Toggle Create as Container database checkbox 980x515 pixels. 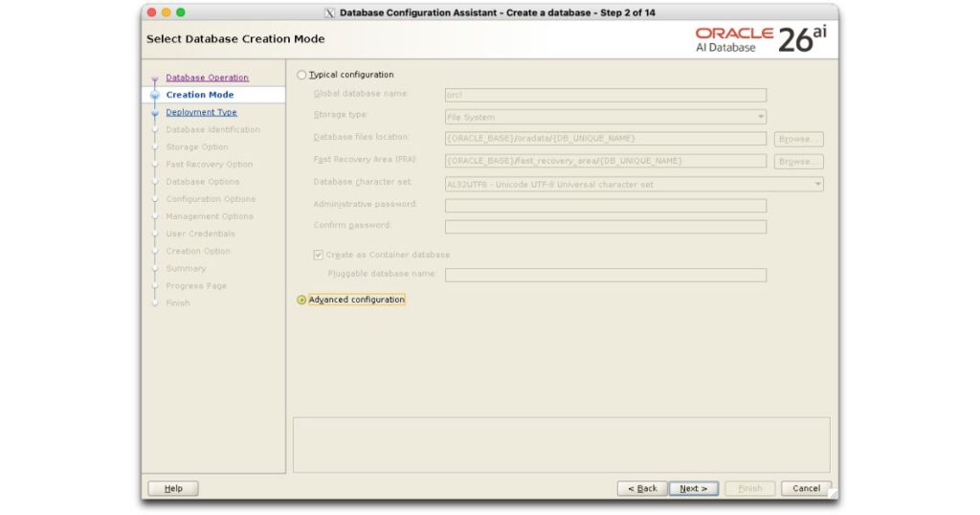coord(318,255)
